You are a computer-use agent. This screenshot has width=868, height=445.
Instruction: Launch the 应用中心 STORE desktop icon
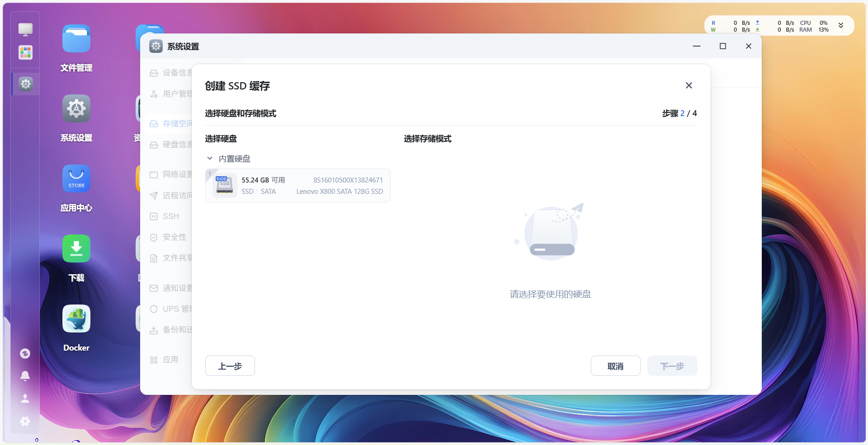pos(76,178)
